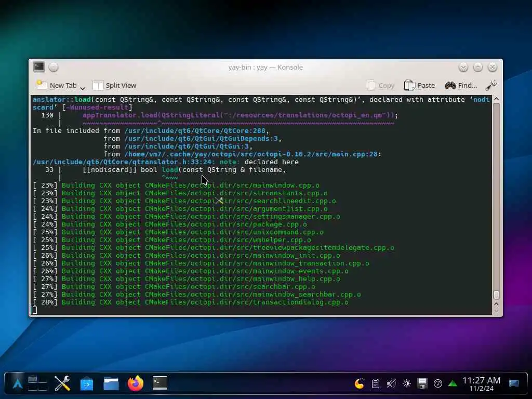Click the terminal scrollbar handle

click(496, 294)
